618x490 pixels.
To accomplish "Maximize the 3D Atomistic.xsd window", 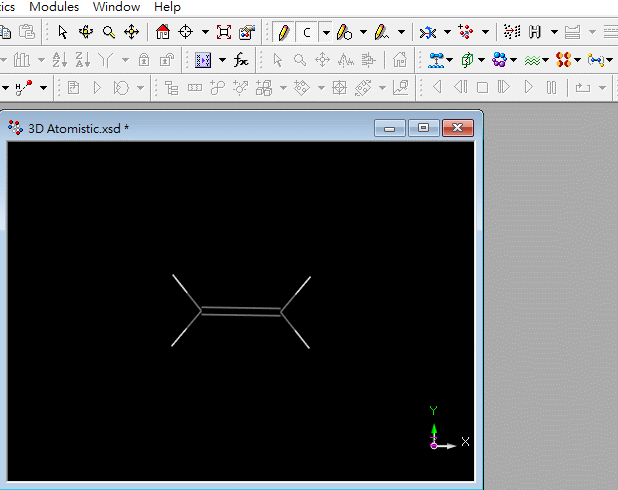I will tap(424, 128).
